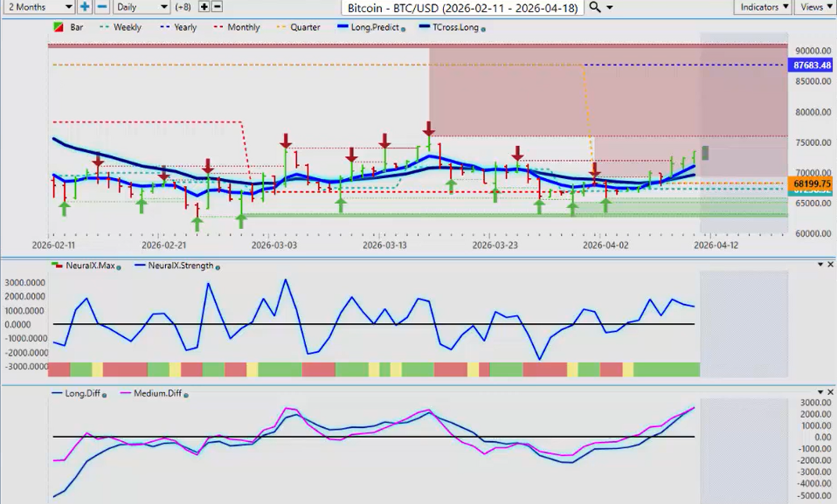837x504 pixels.
Task: Click the Bar chart type legend icon
Action: (x=59, y=27)
